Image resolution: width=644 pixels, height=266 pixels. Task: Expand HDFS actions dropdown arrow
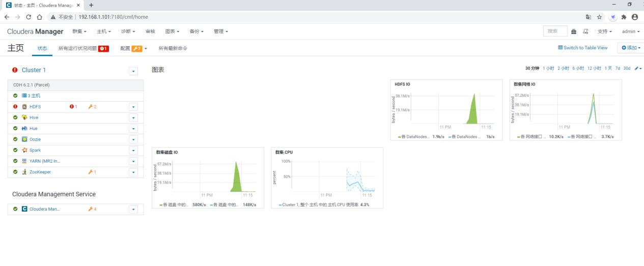coord(133,107)
